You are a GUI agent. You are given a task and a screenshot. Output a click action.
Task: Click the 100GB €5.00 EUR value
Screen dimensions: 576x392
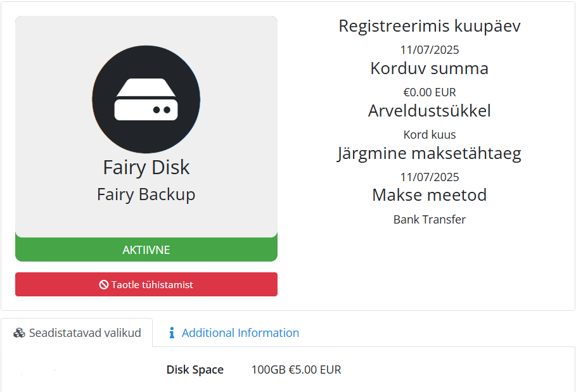pos(296,370)
